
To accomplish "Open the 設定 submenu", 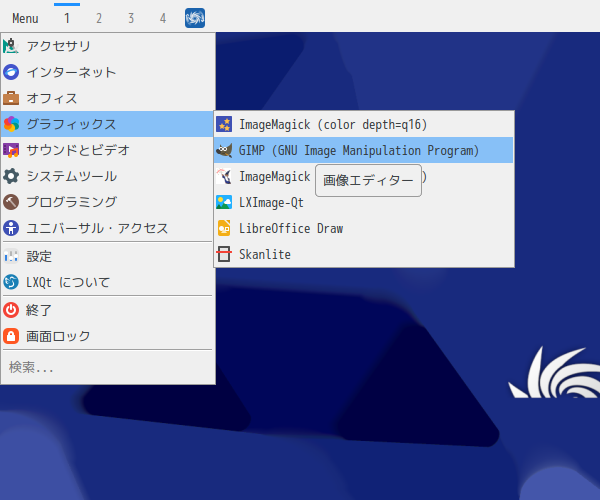I will [107, 256].
